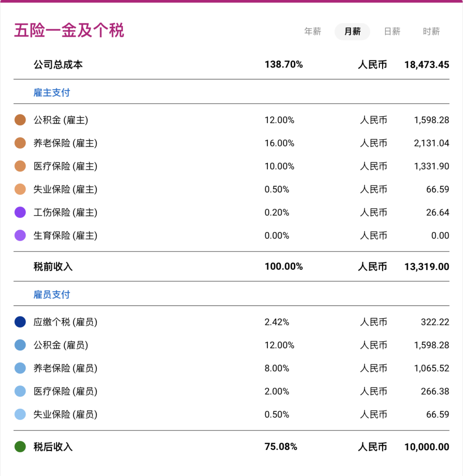Click the green 税后收入 color swatch

tap(20, 447)
